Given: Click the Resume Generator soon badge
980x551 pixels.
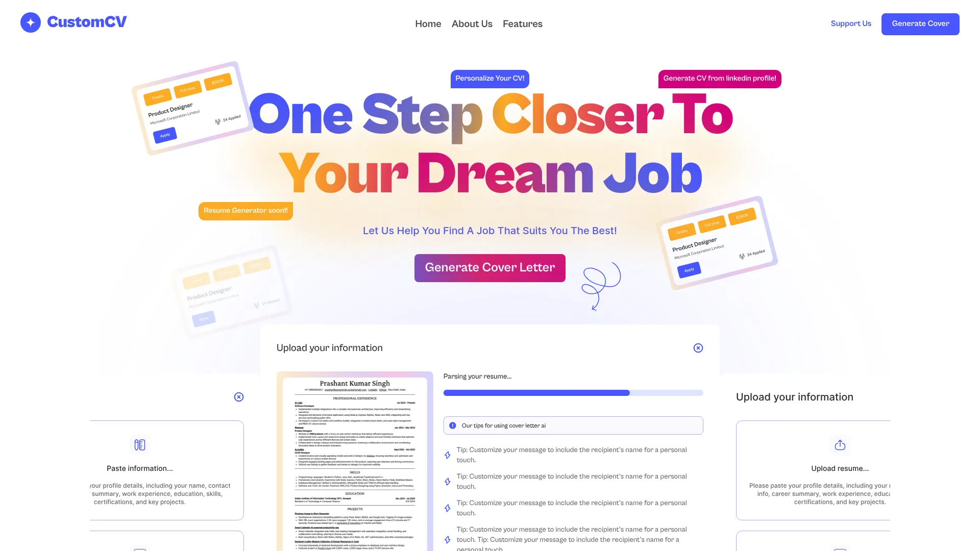Looking at the screenshot, I should [246, 211].
